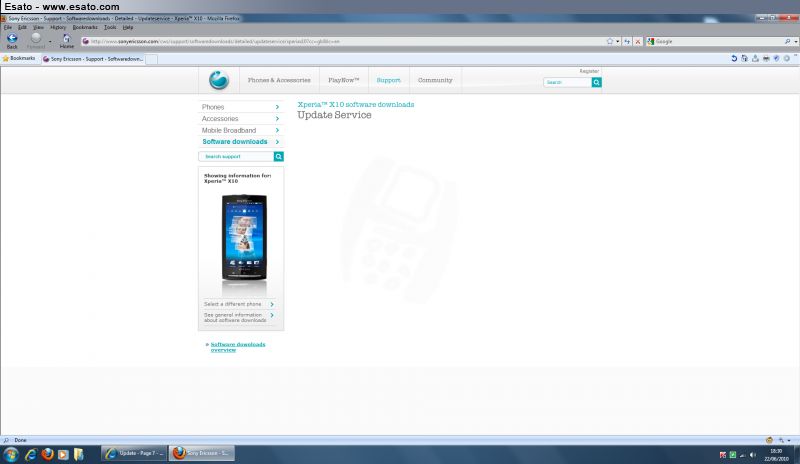Open the Windows Start orb
Viewport: 800px width, 464px height.
(x=11, y=454)
